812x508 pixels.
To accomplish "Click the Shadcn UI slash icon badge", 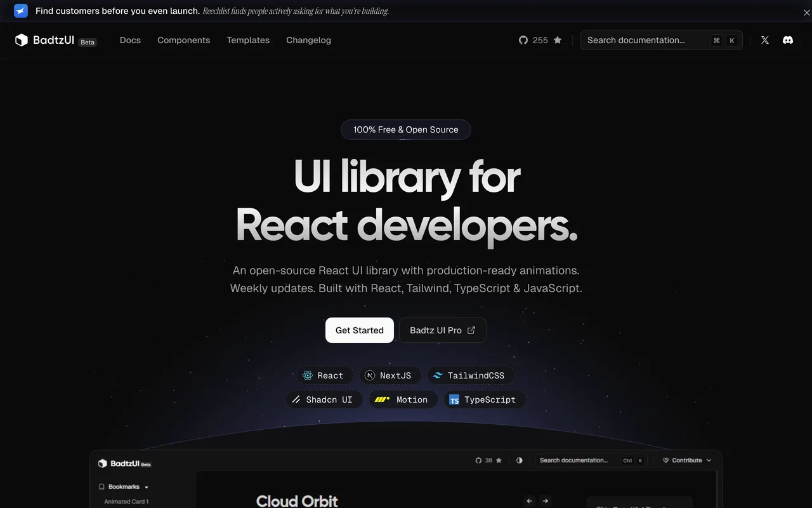I will tap(296, 399).
